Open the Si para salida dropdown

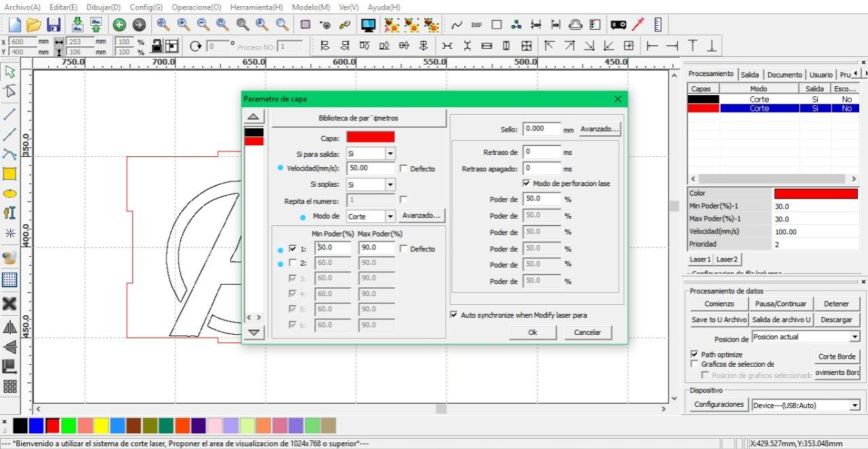[390, 154]
